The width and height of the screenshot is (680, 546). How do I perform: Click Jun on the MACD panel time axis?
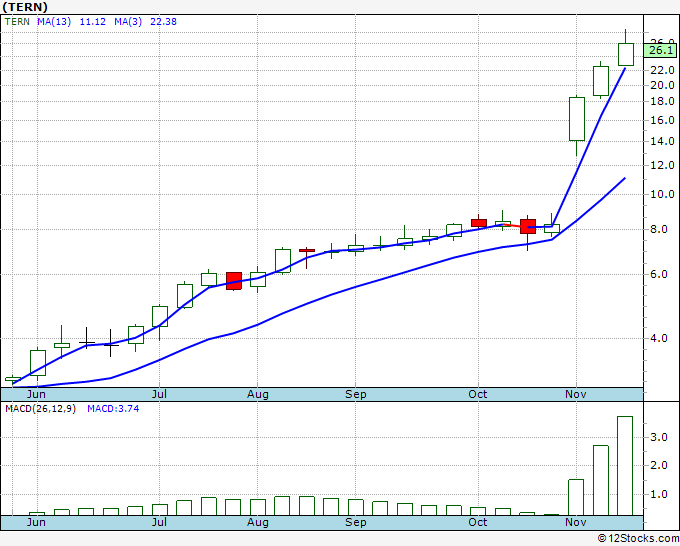(x=36, y=522)
